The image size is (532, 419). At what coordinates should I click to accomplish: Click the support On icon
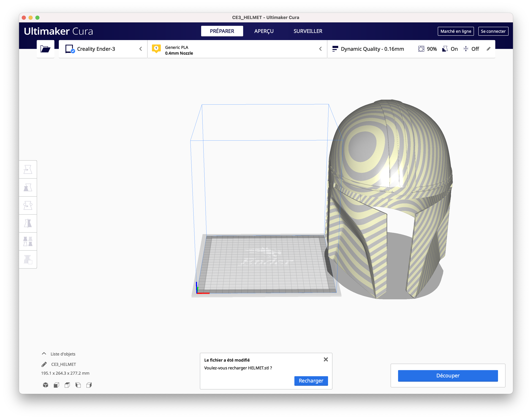click(445, 49)
